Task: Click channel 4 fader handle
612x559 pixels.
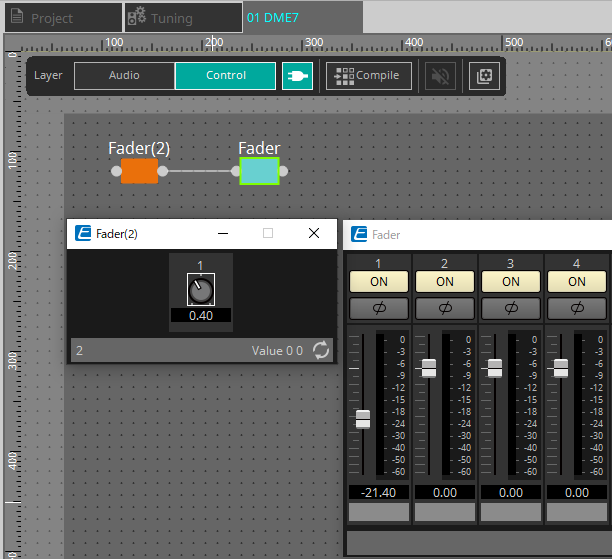Action: pos(561,368)
